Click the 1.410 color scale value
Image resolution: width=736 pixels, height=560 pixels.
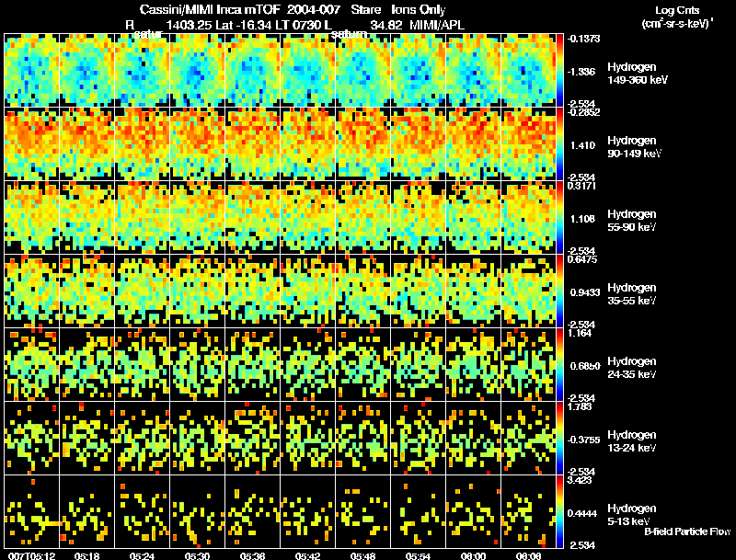pos(582,145)
